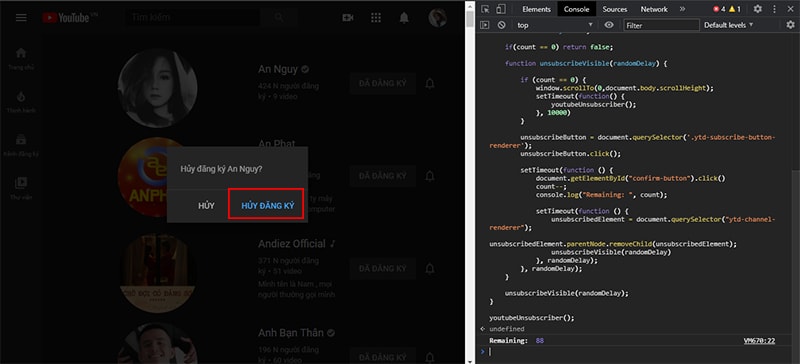Open the YouTube hamburger guide menu
The image size is (800, 364).
(x=21, y=18)
